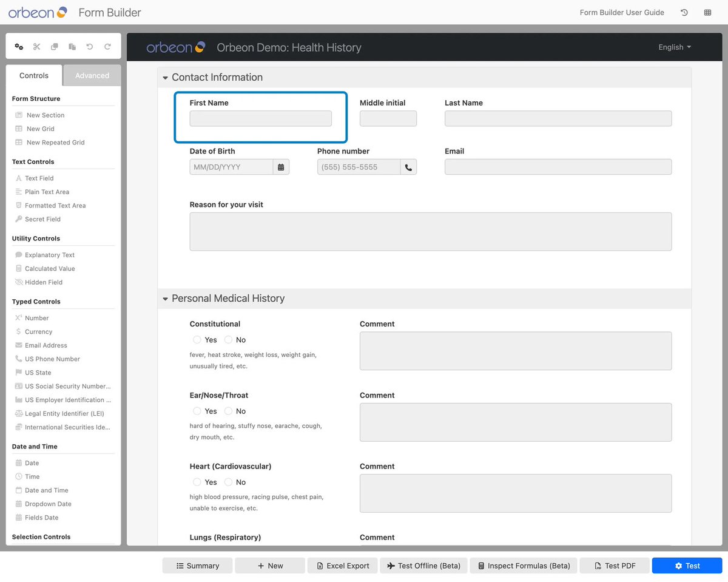Click the Cut scissors icon in toolbox
This screenshot has height=582, width=728.
point(37,47)
